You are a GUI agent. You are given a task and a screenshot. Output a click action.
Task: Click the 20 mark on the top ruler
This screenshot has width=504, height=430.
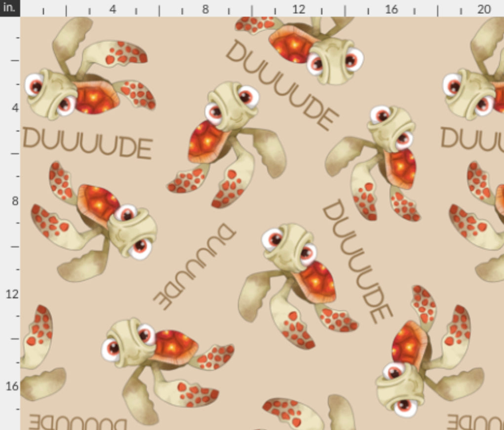coord(484,9)
